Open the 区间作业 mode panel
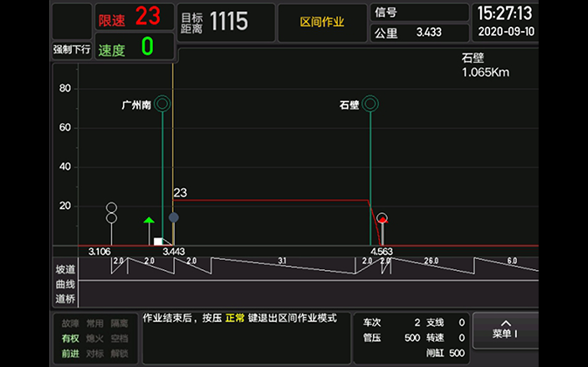Screen dimensions: 588x367 322,23
